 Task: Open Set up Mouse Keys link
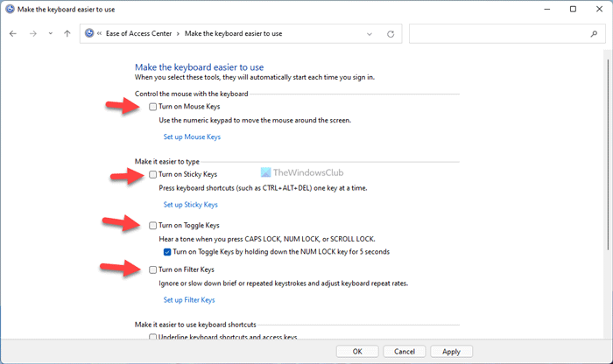192,137
